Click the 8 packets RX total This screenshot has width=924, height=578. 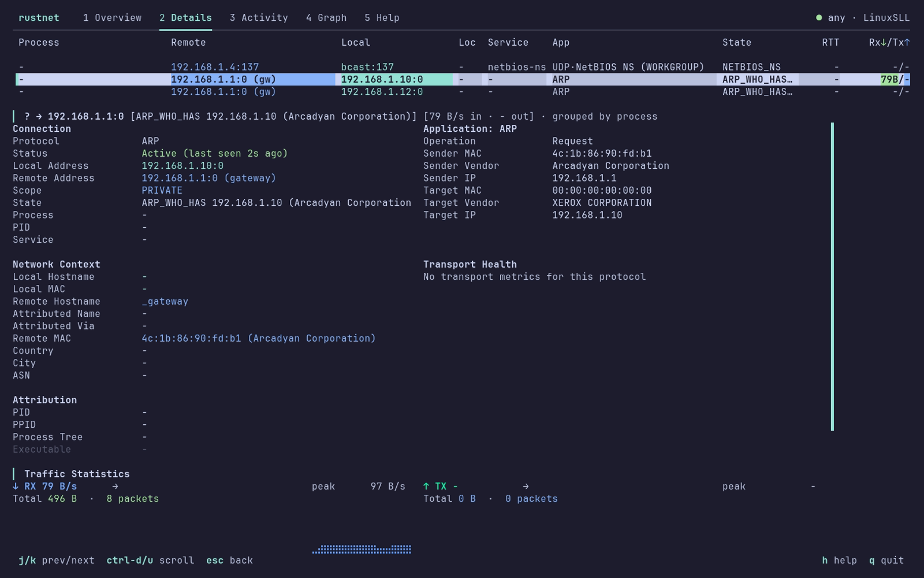[x=133, y=498]
